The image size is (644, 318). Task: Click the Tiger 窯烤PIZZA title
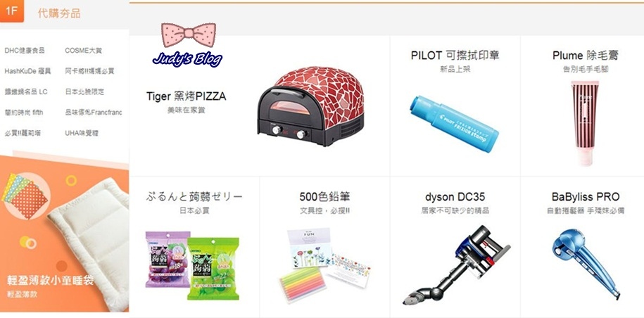[x=186, y=96]
